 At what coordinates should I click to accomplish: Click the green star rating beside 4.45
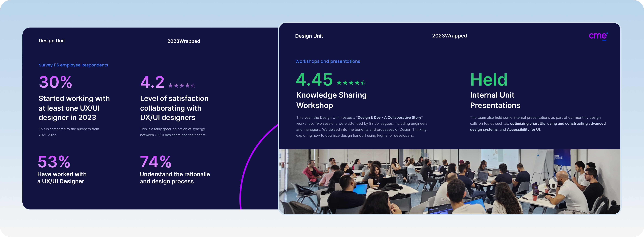click(351, 83)
